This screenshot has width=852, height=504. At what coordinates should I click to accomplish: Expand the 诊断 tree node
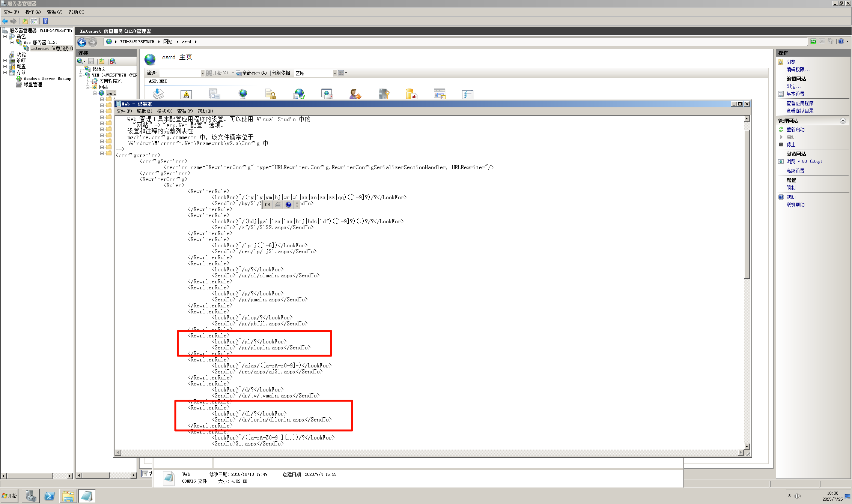tap(5, 60)
